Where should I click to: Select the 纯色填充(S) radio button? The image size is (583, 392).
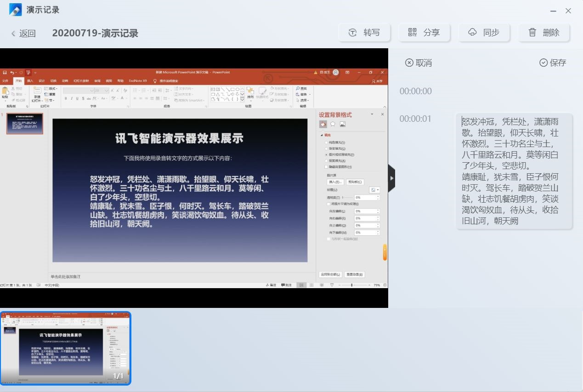326,142
